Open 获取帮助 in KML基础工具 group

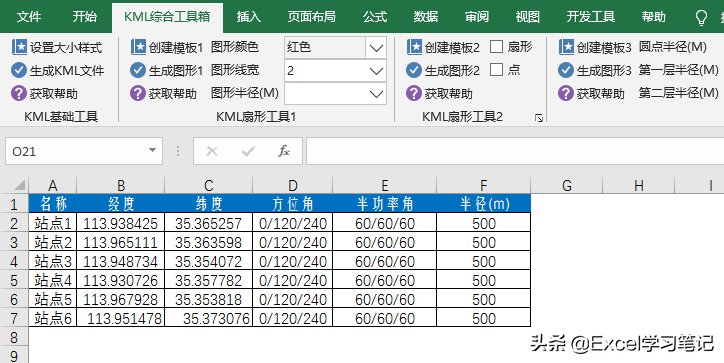tap(44, 94)
